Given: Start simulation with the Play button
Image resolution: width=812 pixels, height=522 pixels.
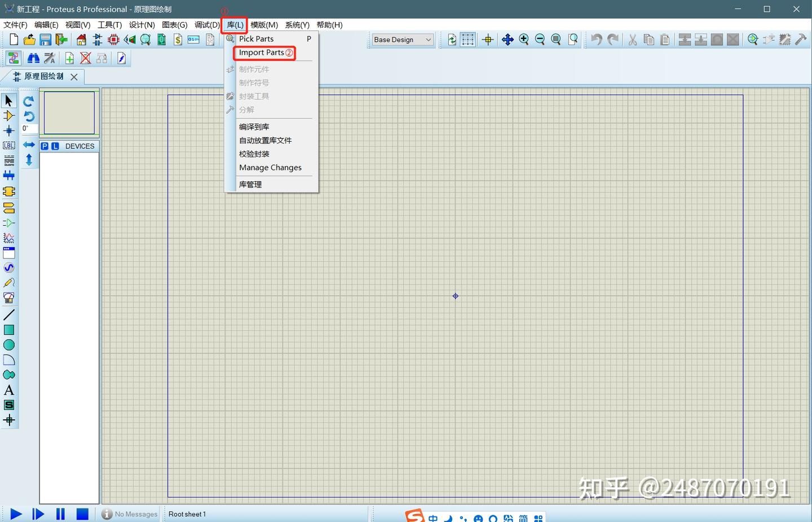Looking at the screenshot, I should (x=16, y=514).
